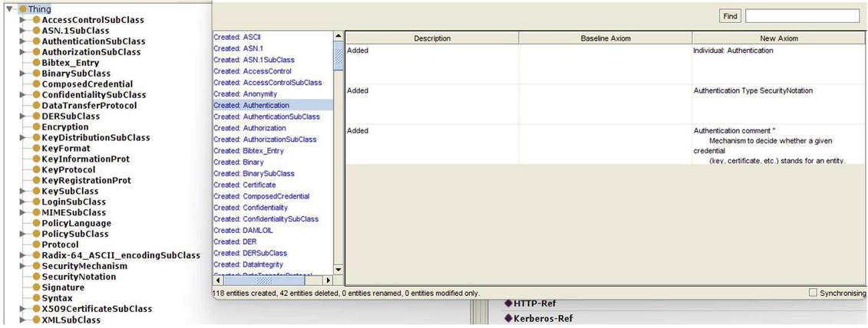
Task: Click the Description column header
Action: (x=432, y=38)
